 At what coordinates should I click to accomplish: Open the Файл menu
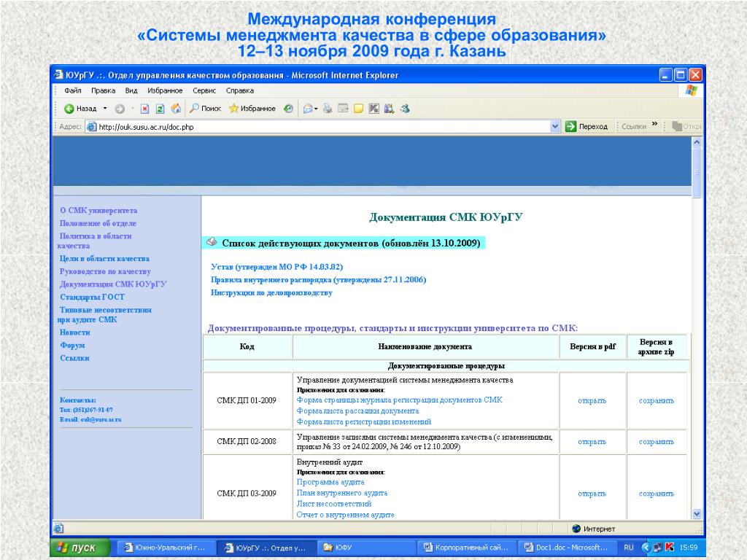pos(72,90)
